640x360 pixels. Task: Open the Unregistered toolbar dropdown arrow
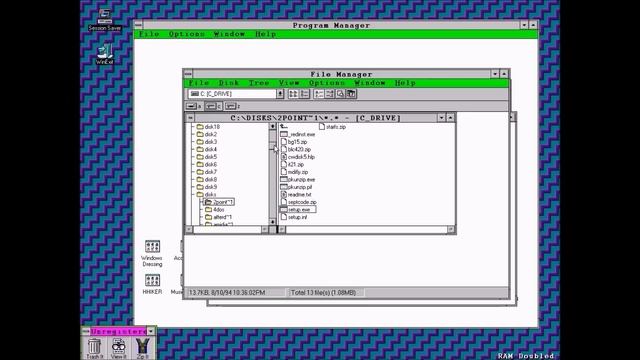pos(151,331)
